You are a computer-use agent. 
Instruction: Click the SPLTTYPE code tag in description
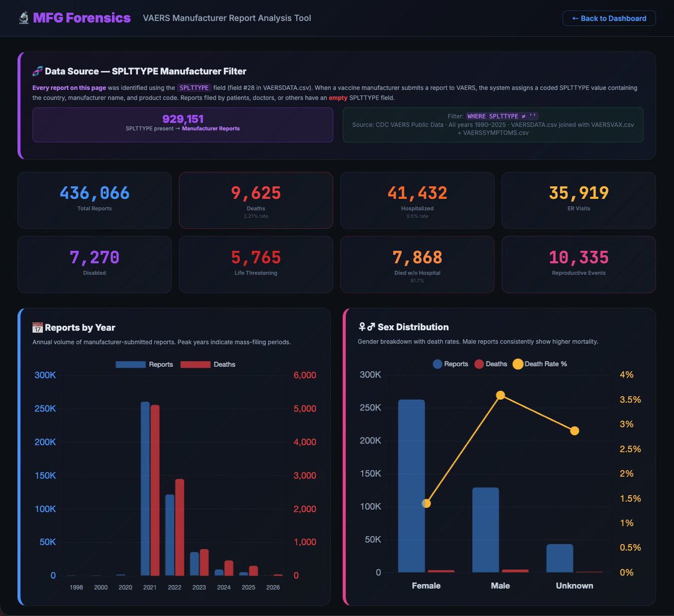194,88
